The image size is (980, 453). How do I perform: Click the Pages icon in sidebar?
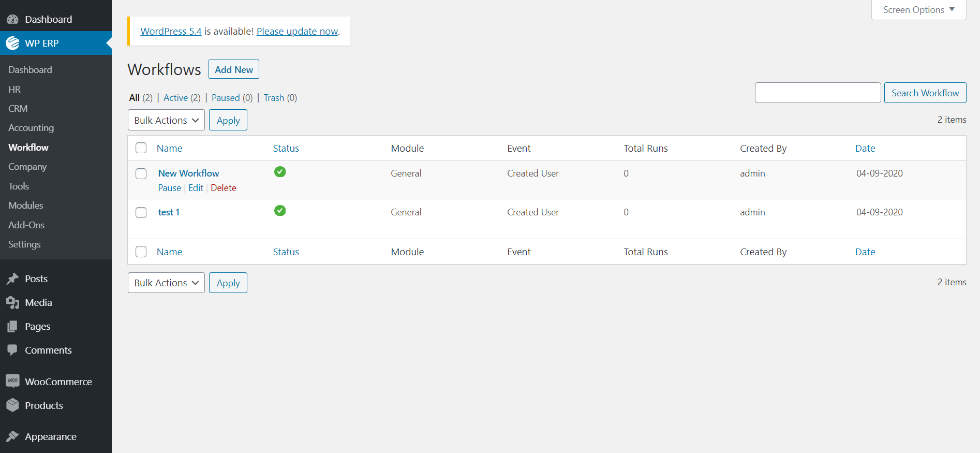click(x=13, y=327)
